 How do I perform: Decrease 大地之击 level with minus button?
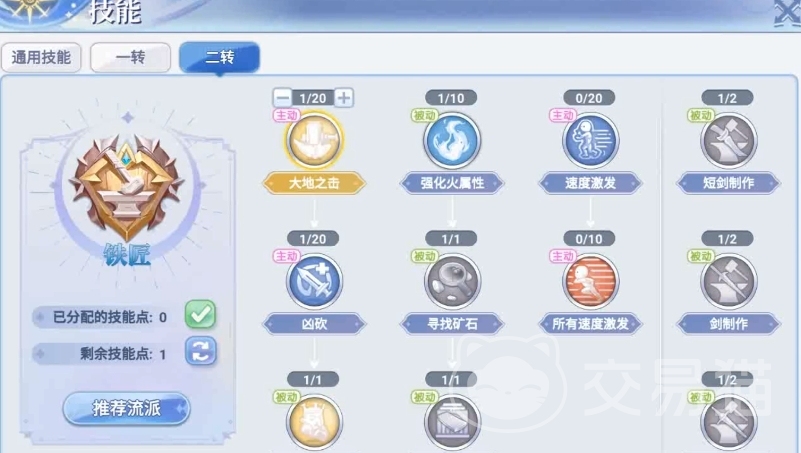point(282,98)
